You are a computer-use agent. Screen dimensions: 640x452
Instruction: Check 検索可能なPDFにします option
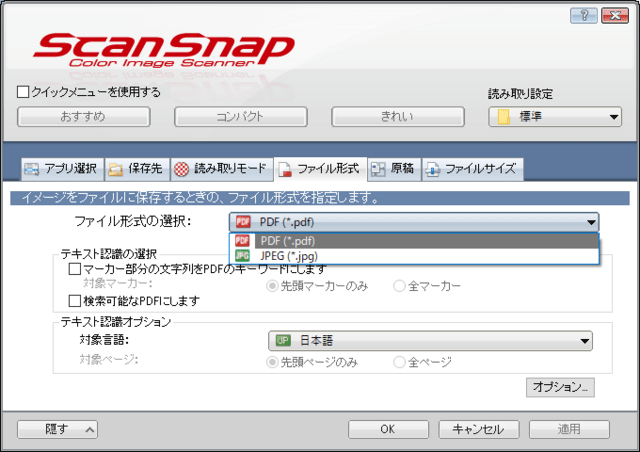(x=75, y=301)
